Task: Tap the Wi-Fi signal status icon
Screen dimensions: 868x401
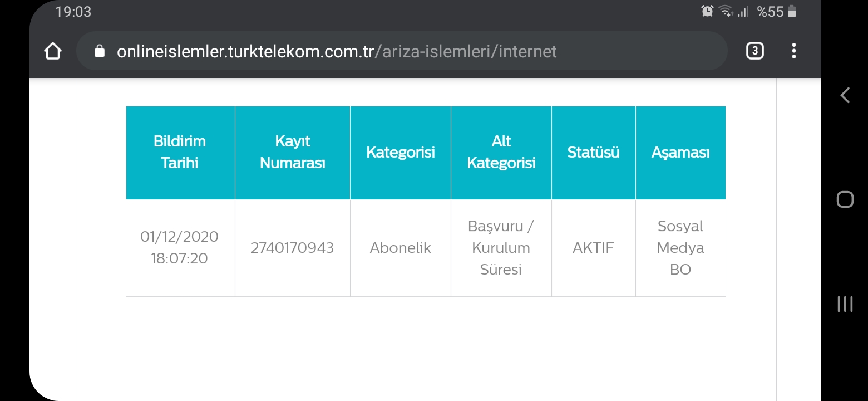Action: (x=726, y=11)
